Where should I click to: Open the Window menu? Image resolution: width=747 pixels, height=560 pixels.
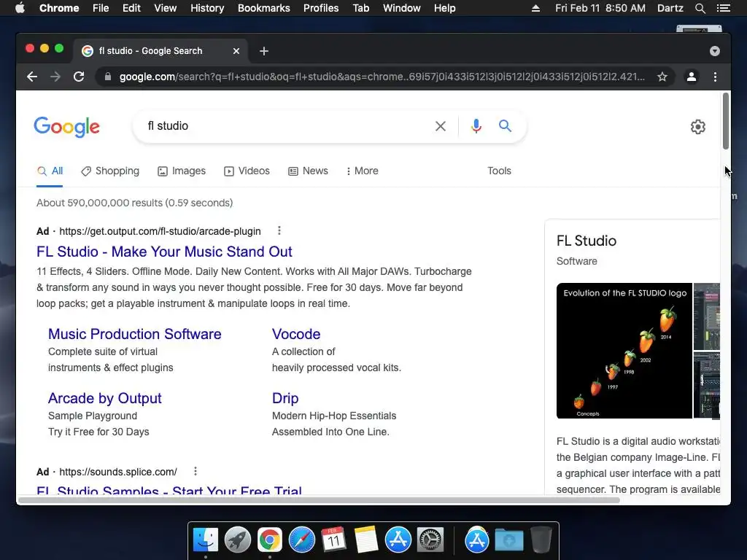[402, 8]
